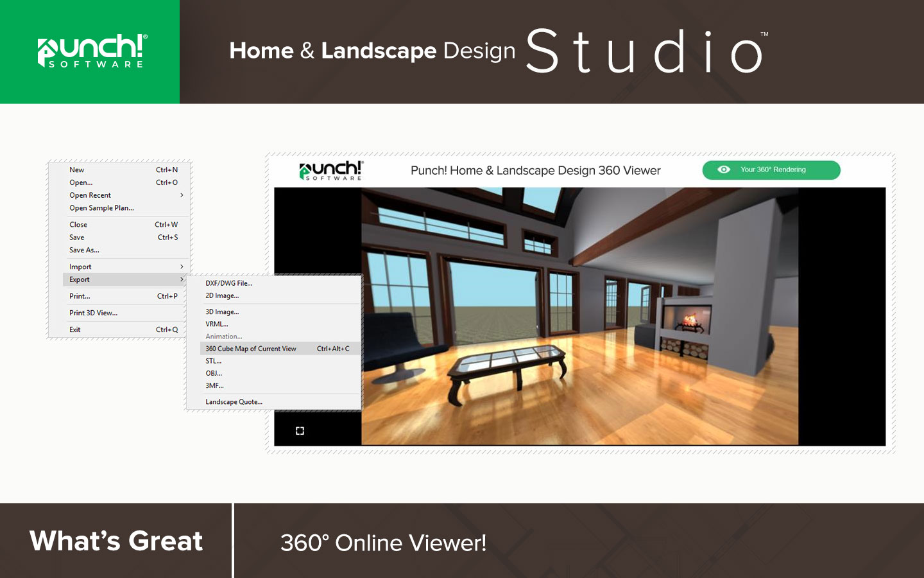Click the fullscreen icon in the 360 viewer
Screen dimensions: 924x578
tap(300, 431)
